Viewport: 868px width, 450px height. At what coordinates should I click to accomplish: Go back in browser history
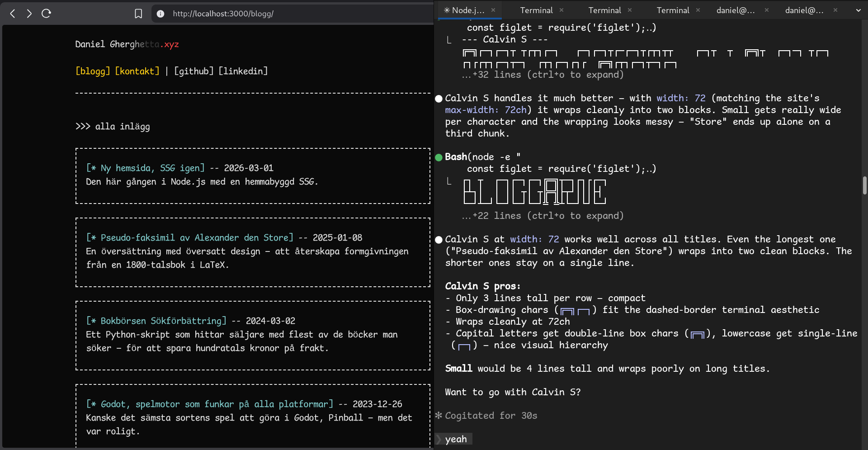coord(13,14)
